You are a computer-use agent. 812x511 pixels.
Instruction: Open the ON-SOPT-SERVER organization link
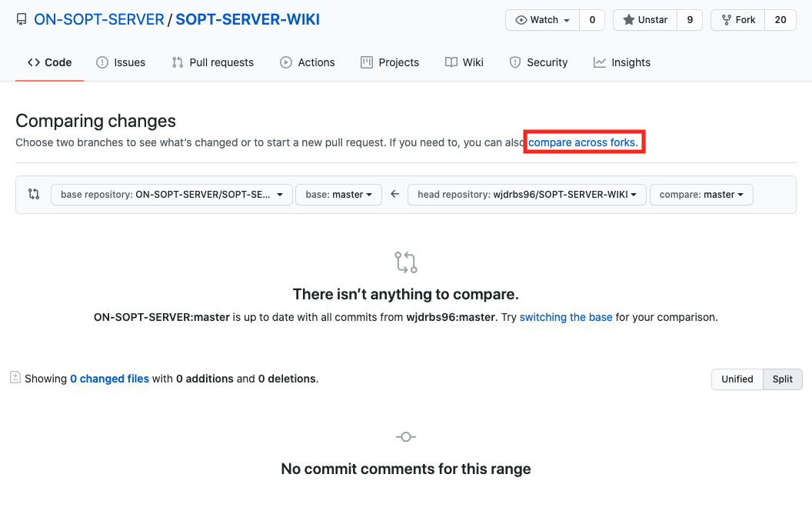[x=99, y=20]
